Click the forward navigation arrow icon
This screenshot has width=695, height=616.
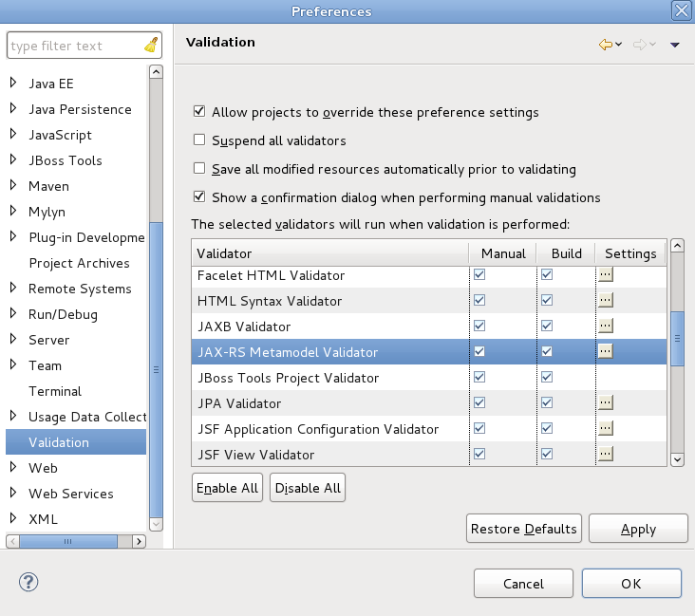[x=639, y=45]
